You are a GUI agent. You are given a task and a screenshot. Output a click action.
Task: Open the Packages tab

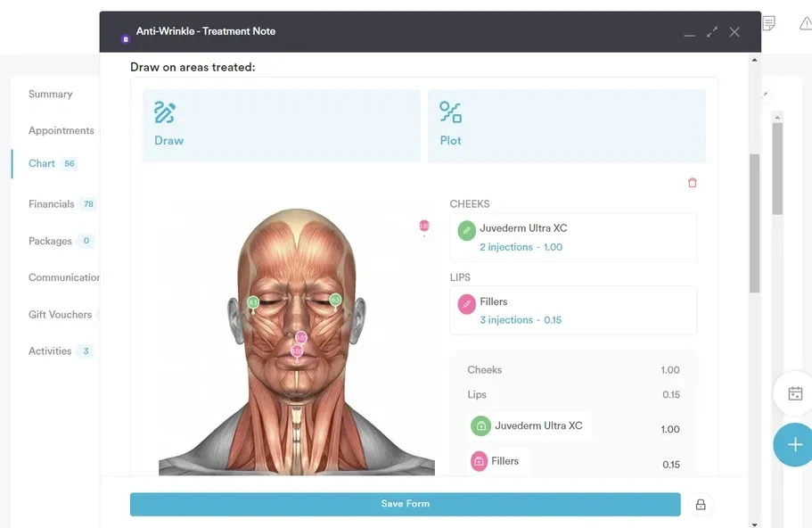tap(50, 241)
